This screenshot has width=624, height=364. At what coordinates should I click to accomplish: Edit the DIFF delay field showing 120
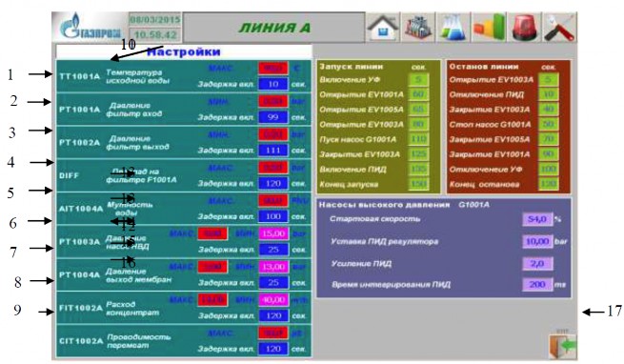pos(272,183)
